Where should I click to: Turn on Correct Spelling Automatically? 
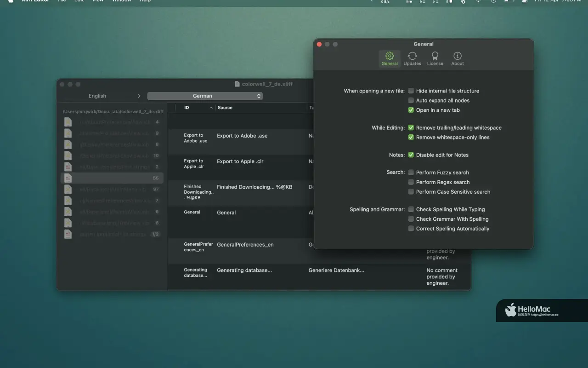[x=411, y=229]
